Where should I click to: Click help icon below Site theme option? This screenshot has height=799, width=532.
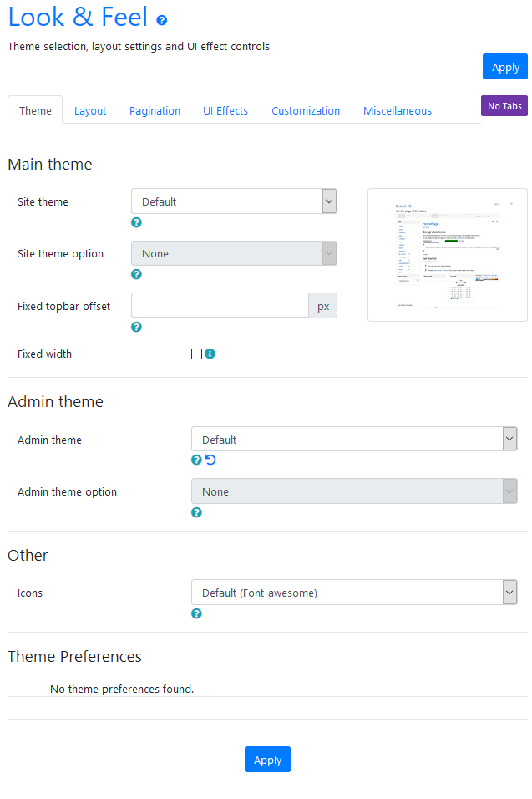(136, 274)
